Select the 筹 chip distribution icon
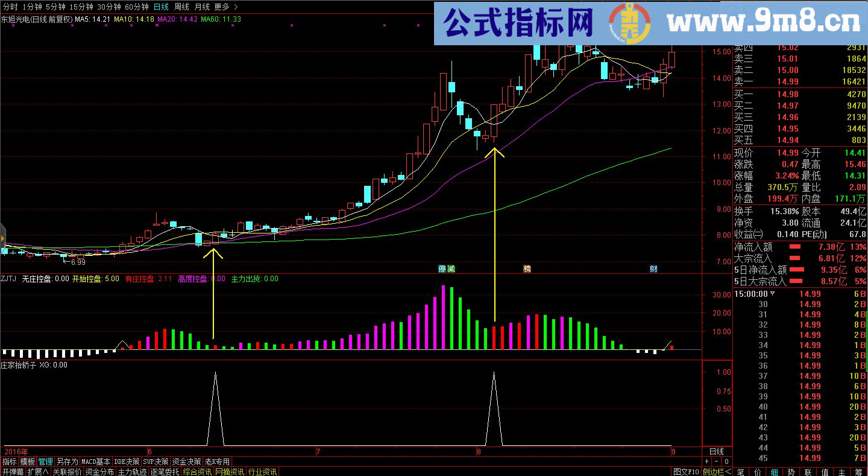The height and width of the screenshot is (476, 868). [858, 472]
